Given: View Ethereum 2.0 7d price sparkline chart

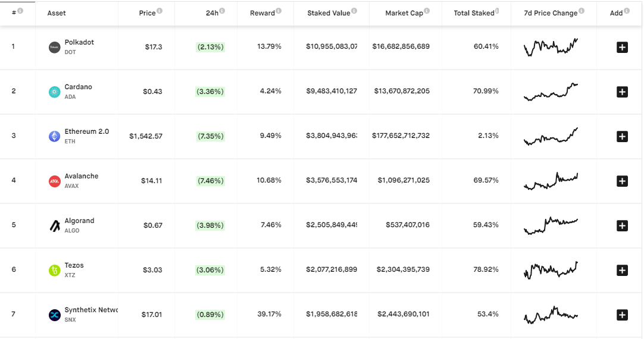Looking at the screenshot, I should click(x=551, y=136).
